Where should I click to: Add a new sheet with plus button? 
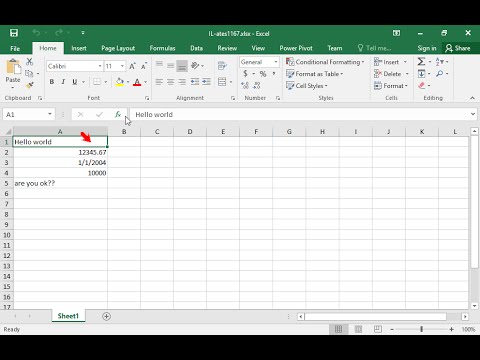[106, 316]
